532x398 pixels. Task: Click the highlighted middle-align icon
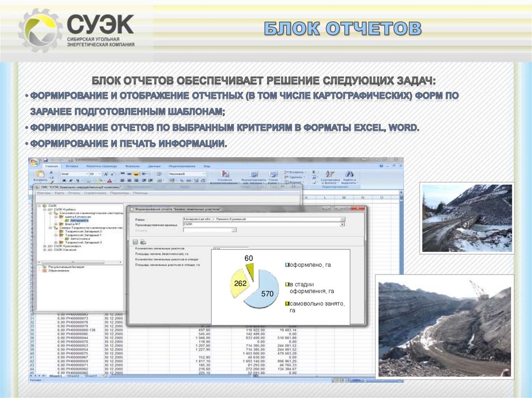tap(136, 174)
